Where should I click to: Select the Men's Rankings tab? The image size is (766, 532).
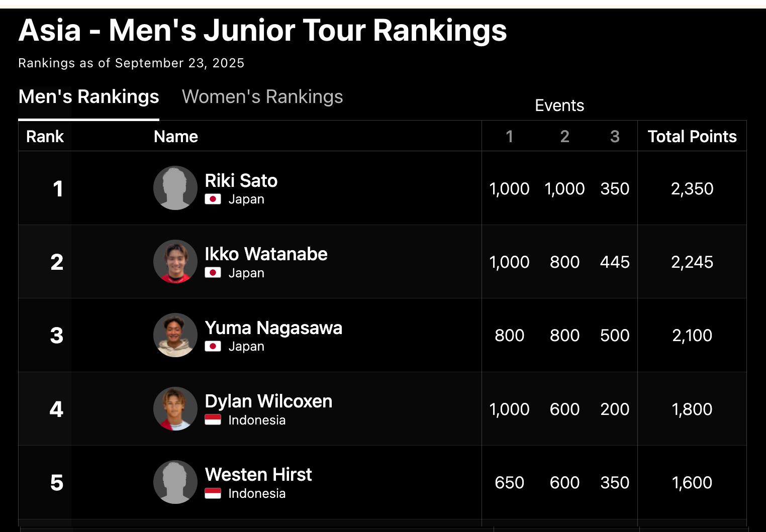pyautogui.click(x=88, y=97)
